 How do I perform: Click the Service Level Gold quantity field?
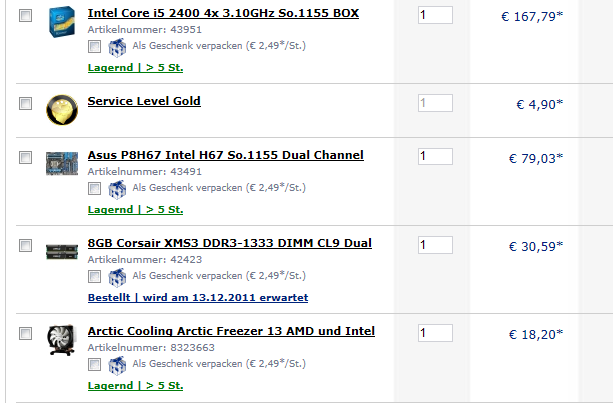coord(436,103)
